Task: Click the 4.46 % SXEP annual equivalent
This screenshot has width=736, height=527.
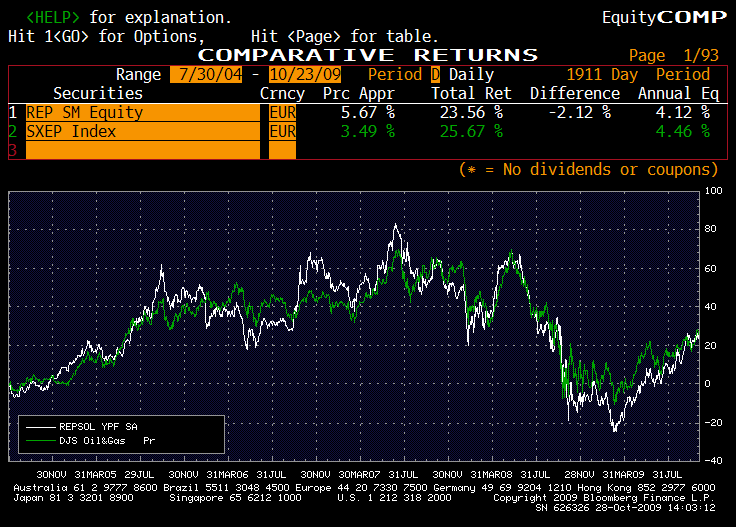Action: (682, 131)
